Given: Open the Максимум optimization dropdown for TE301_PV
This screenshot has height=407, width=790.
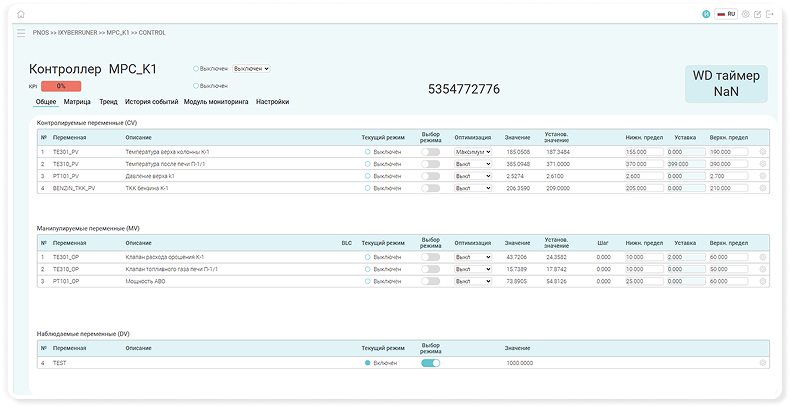Looking at the screenshot, I should coord(472,152).
